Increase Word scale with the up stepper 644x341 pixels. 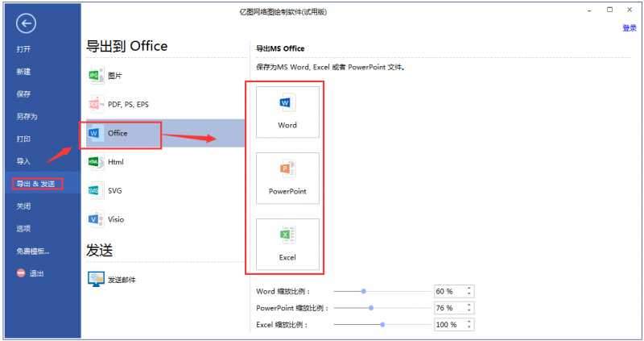[469, 288]
